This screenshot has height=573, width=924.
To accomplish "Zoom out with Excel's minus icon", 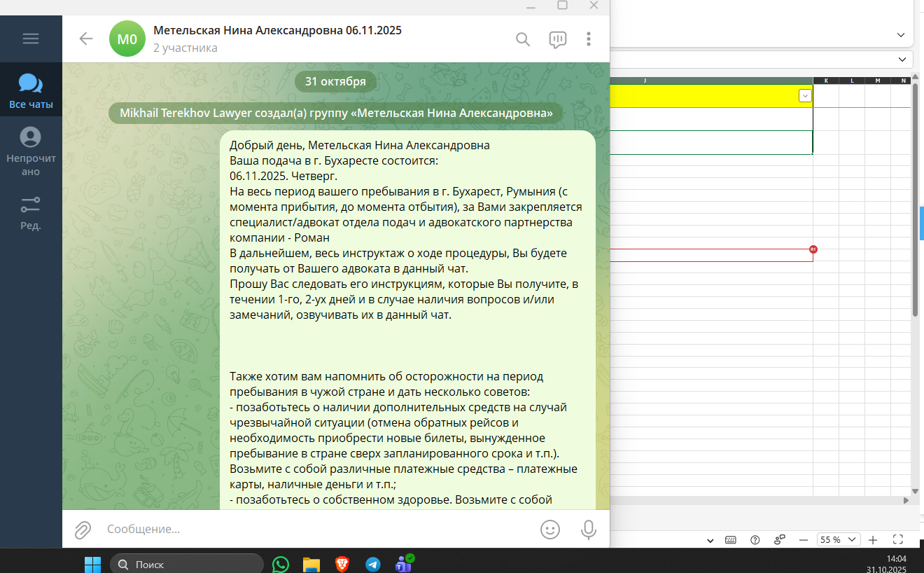I will [804, 540].
